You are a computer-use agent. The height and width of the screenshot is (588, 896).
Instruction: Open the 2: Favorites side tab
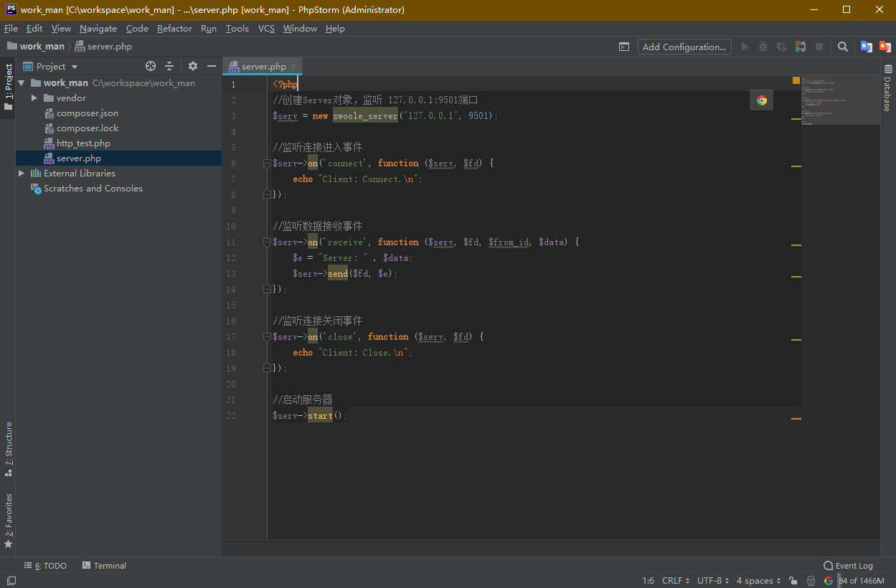(x=8, y=521)
